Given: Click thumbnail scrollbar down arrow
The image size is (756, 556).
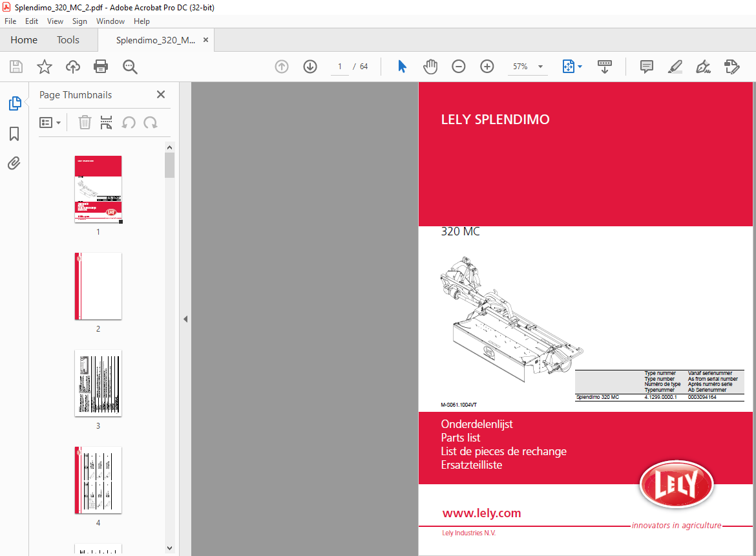Looking at the screenshot, I should click(169, 548).
